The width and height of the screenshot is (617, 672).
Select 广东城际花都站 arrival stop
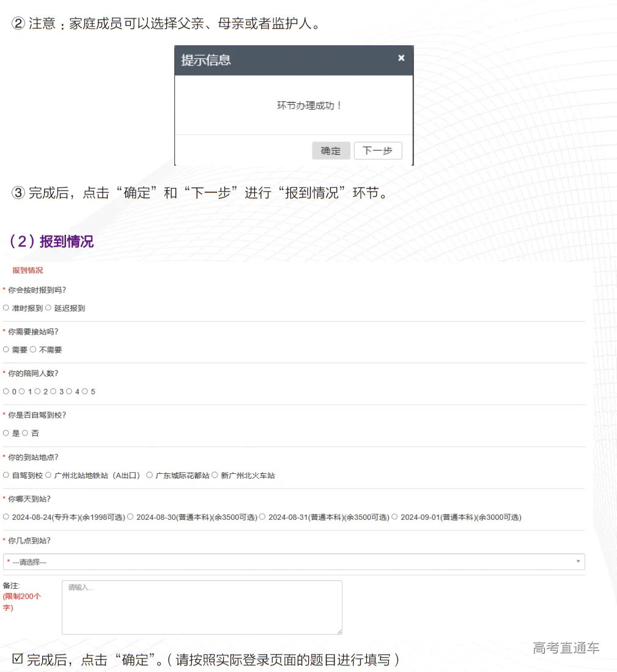point(149,475)
